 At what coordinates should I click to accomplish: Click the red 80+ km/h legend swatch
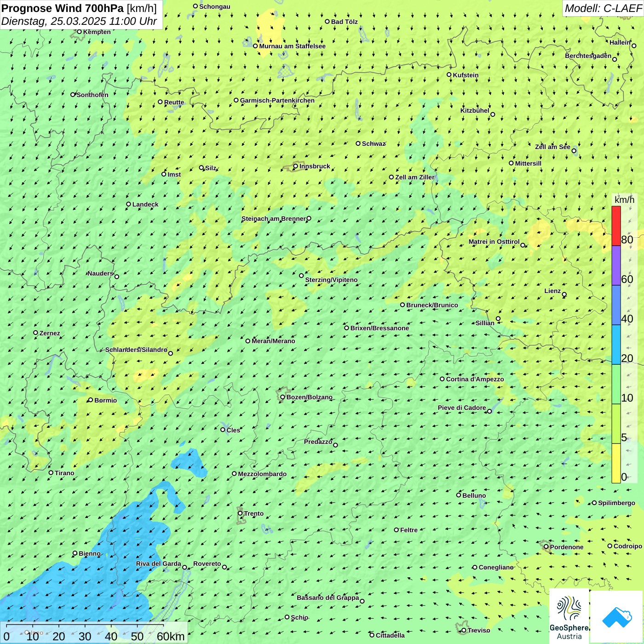(616, 226)
